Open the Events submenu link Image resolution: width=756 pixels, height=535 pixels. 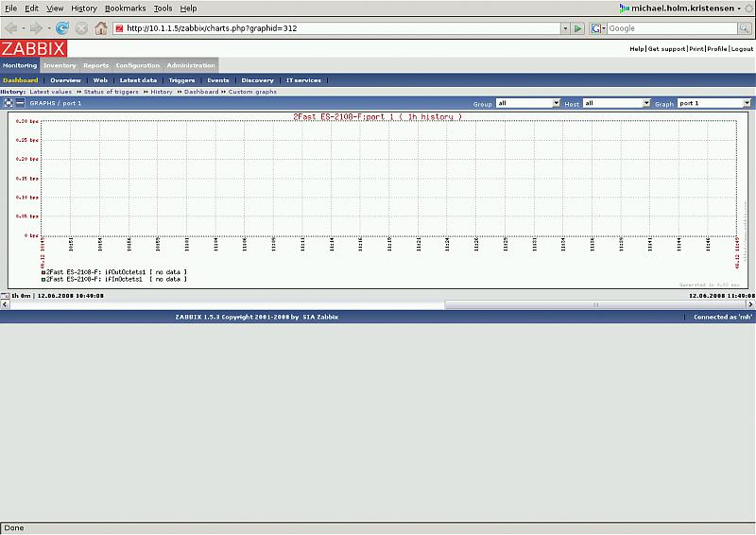(x=218, y=80)
